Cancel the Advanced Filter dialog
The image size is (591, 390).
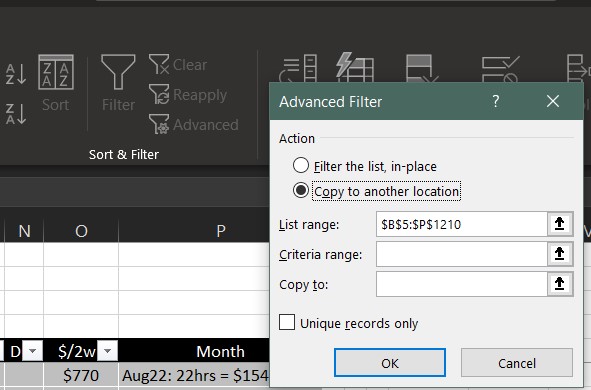pos(517,363)
